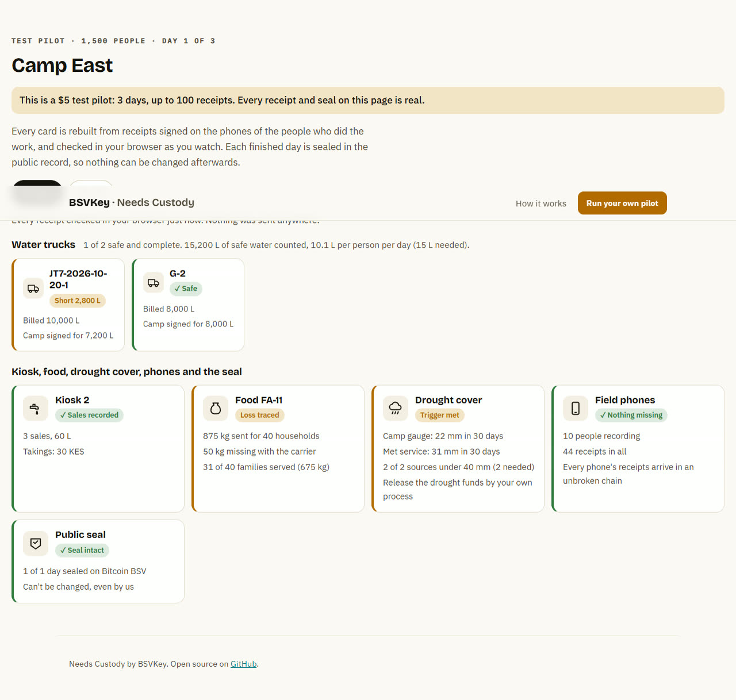Click '31 of 40 families served (675 kg)'
Screen dimensions: 736x700
(x=266, y=467)
